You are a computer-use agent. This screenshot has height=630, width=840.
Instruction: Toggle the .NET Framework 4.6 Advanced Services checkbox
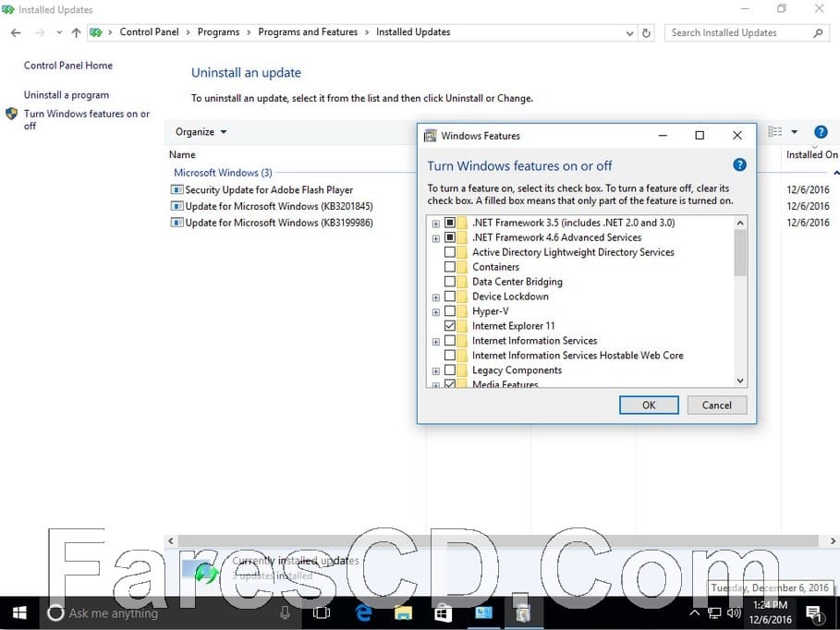[450, 236]
